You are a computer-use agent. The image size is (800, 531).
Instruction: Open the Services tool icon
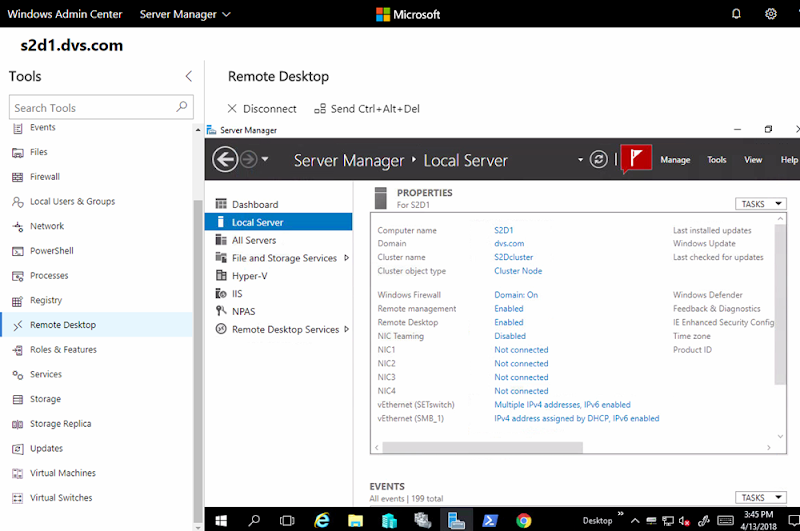click(x=18, y=375)
